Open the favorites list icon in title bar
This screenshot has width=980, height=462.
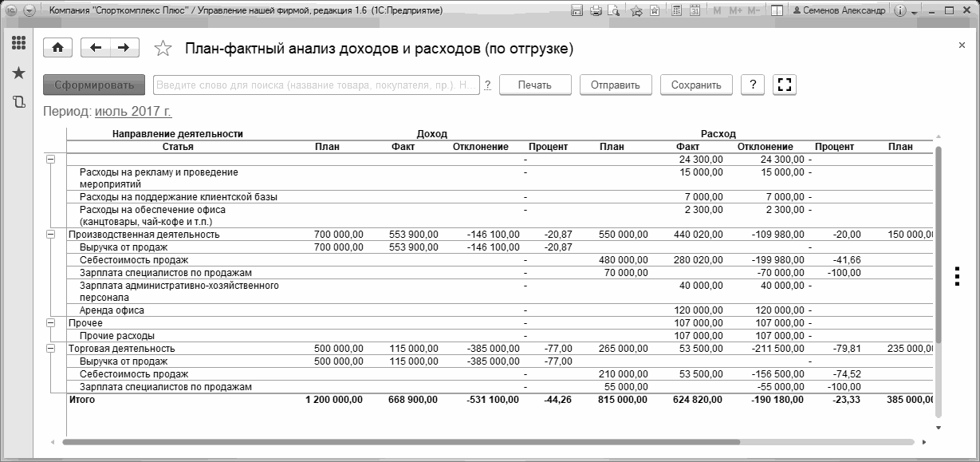pos(655,11)
